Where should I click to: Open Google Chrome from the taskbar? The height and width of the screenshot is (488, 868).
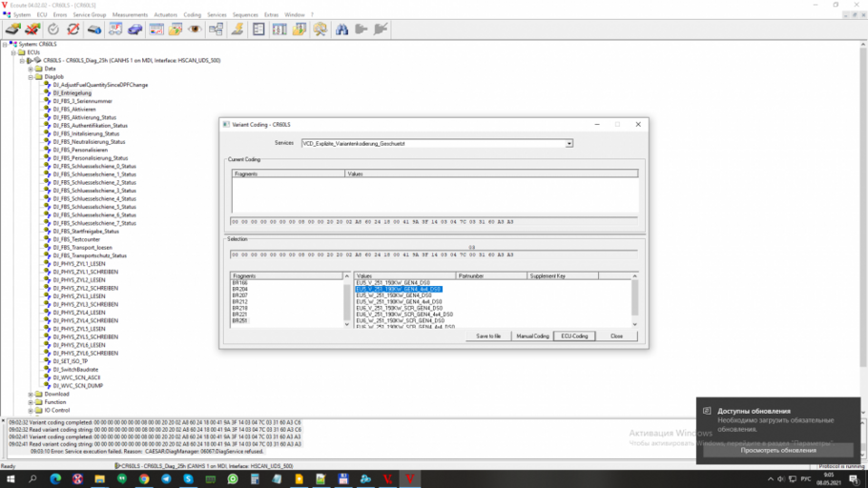[144, 479]
